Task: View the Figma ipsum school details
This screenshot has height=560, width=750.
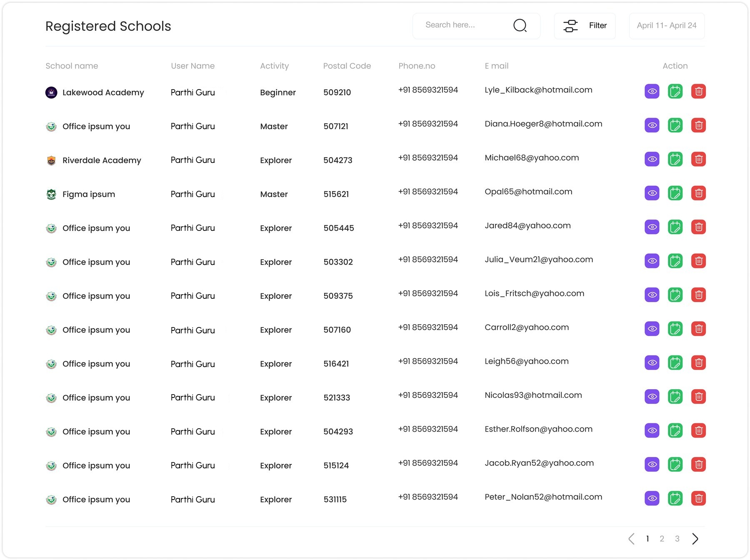Action: point(652,193)
